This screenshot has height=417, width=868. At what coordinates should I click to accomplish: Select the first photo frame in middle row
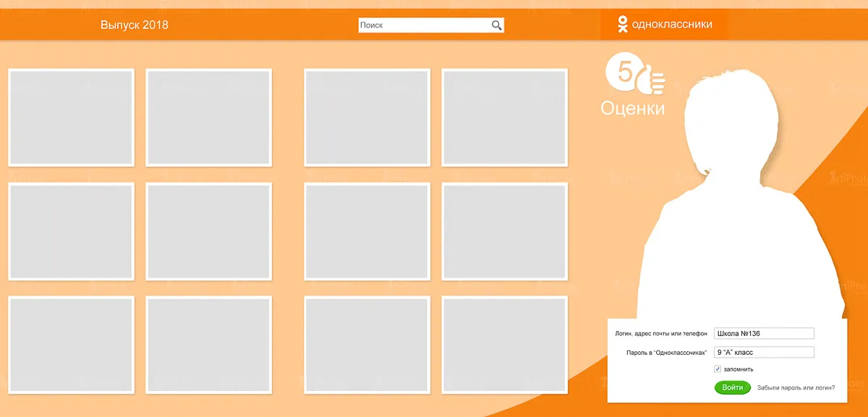[71, 231]
